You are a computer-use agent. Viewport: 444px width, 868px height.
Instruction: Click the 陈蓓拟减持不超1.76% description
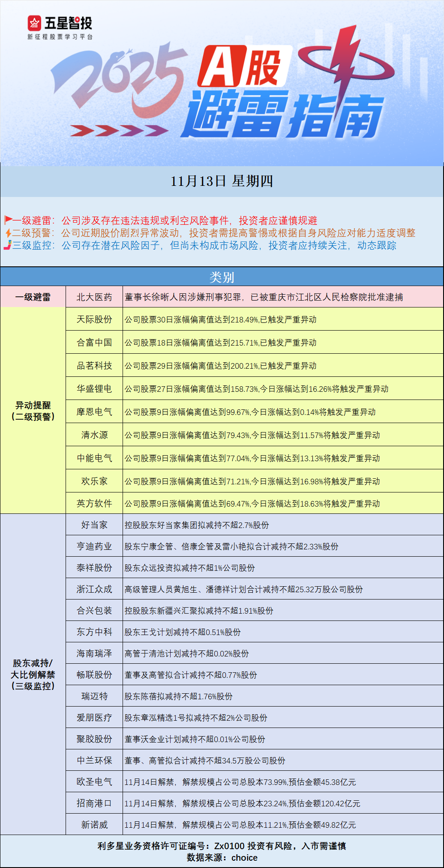pyautogui.click(x=178, y=696)
